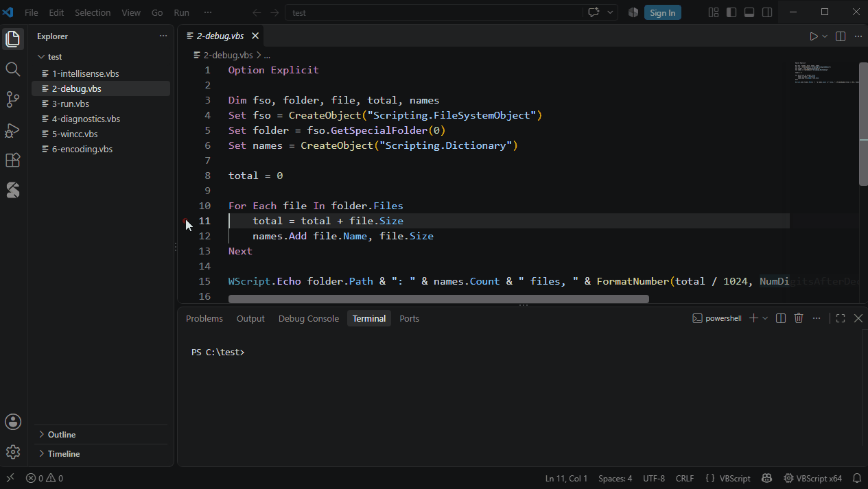868x489 pixels.
Task: Change encoding via UTF-8
Action: pos(654,479)
